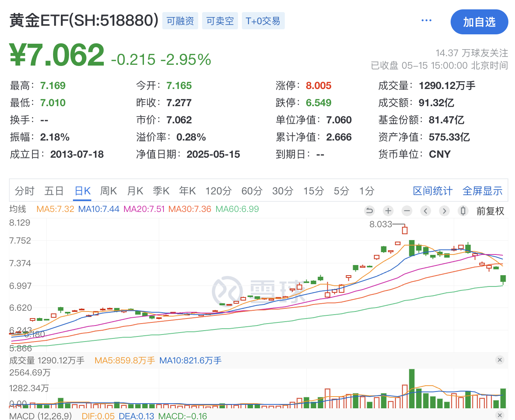Image resolution: width=515 pixels, height=420 pixels.
Task: Click the chart reset (undo arrow) icon
Action: click(369, 211)
